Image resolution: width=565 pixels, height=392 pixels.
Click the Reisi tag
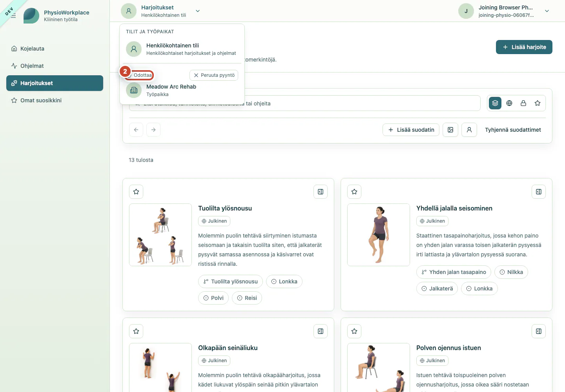coord(247,298)
